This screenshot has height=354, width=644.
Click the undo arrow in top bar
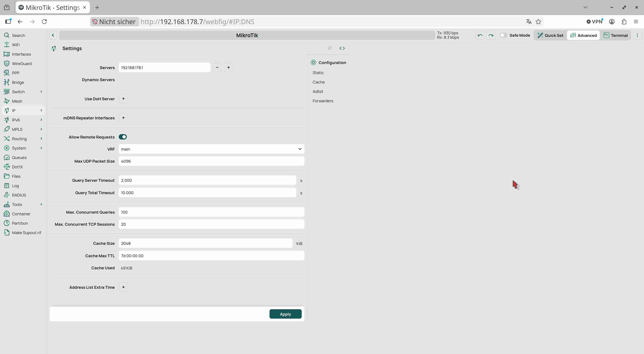click(480, 35)
